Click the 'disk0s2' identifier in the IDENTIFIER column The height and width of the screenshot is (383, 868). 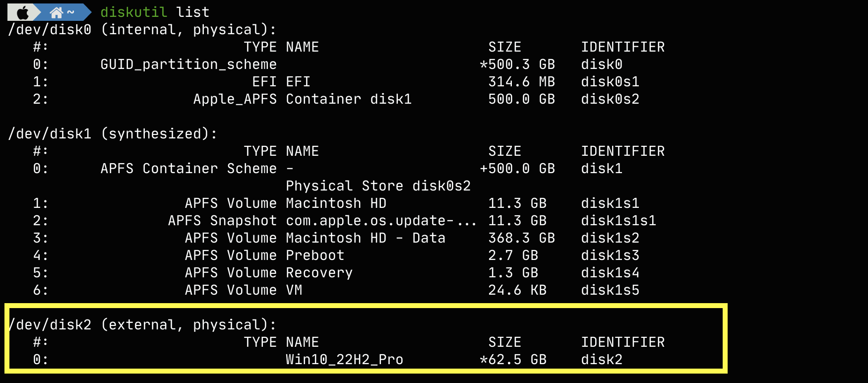pos(610,99)
